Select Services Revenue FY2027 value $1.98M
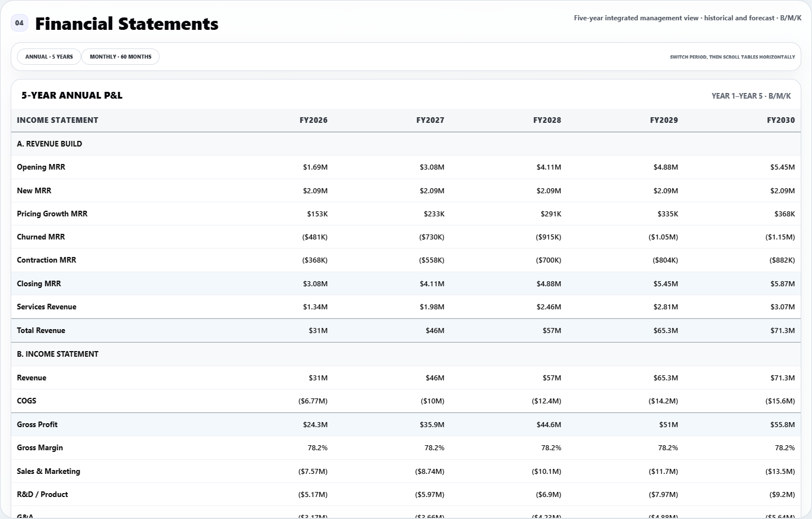Viewport: 812px width, 519px height. pos(432,307)
